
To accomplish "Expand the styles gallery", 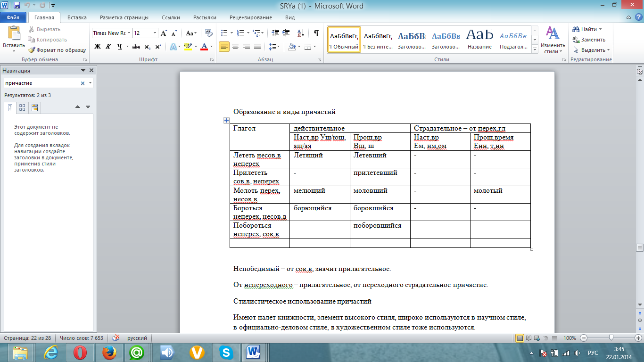I will point(535,49).
